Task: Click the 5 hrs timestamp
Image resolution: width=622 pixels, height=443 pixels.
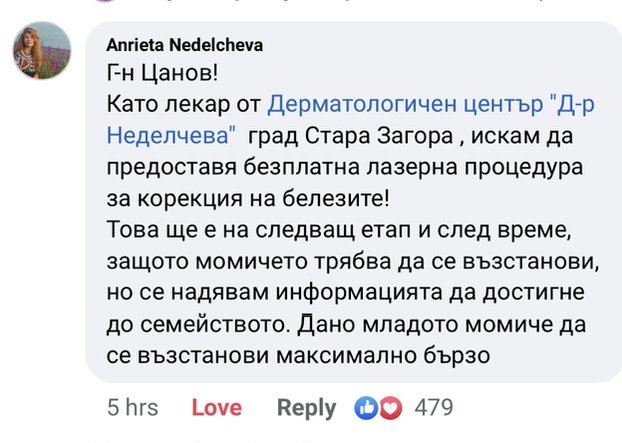Action: tap(132, 408)
